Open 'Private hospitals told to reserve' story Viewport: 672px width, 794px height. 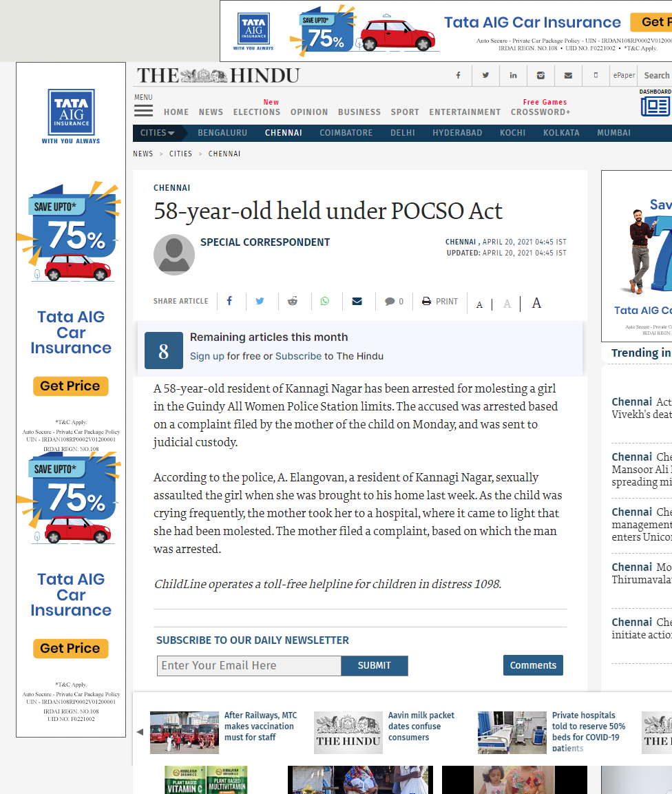[x=589, y=731]
